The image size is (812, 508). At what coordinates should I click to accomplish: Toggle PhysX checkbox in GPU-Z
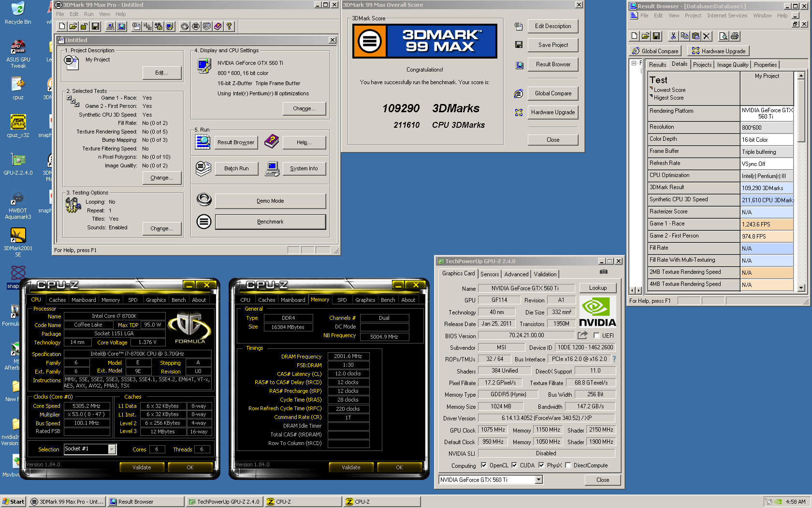541,465
